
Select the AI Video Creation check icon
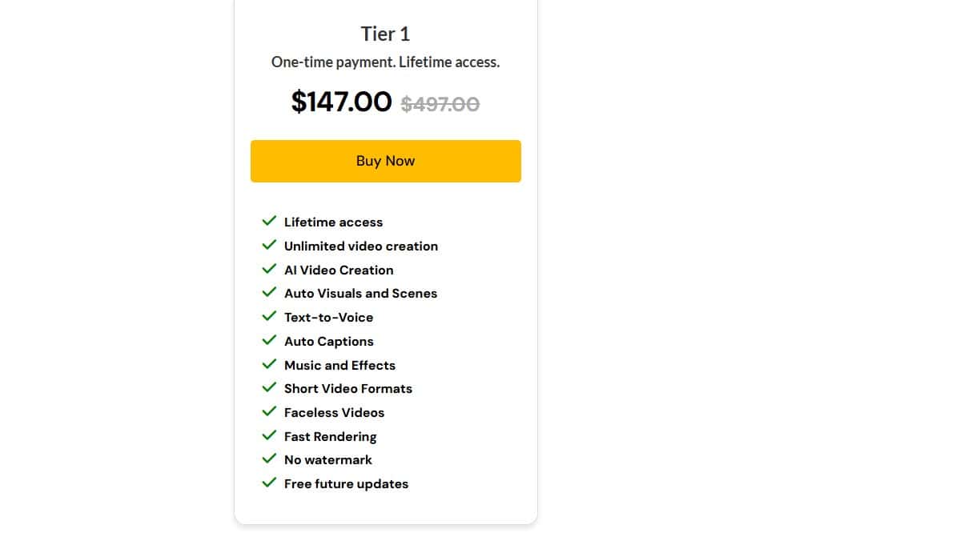[x=270, y=269]
